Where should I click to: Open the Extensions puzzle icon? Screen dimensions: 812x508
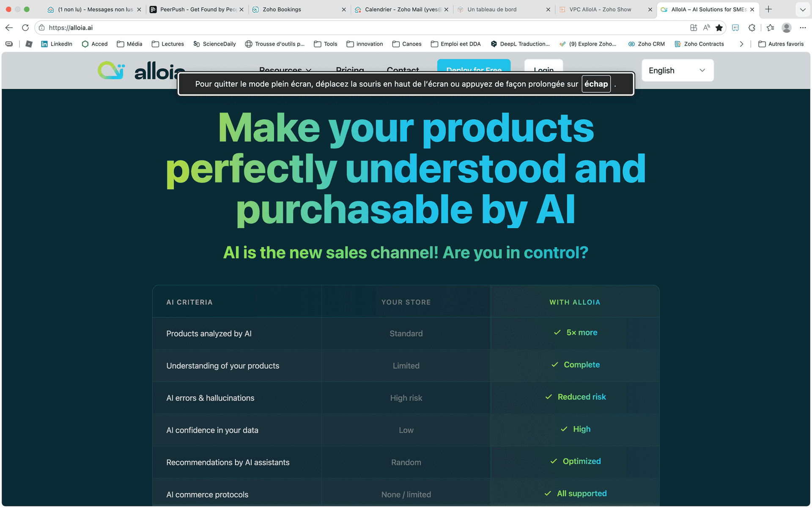tap(752, 28)
